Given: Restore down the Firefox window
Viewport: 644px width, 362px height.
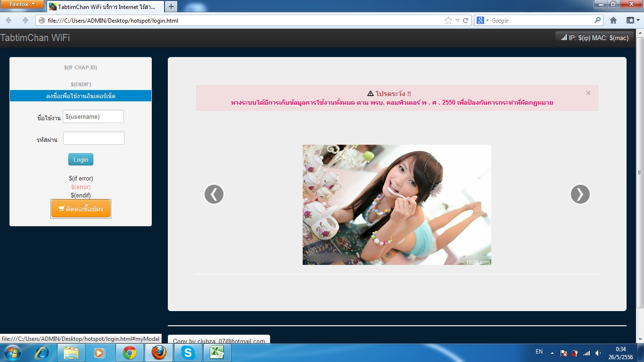Looking at the screenshot, I should (x=613, y=4).
